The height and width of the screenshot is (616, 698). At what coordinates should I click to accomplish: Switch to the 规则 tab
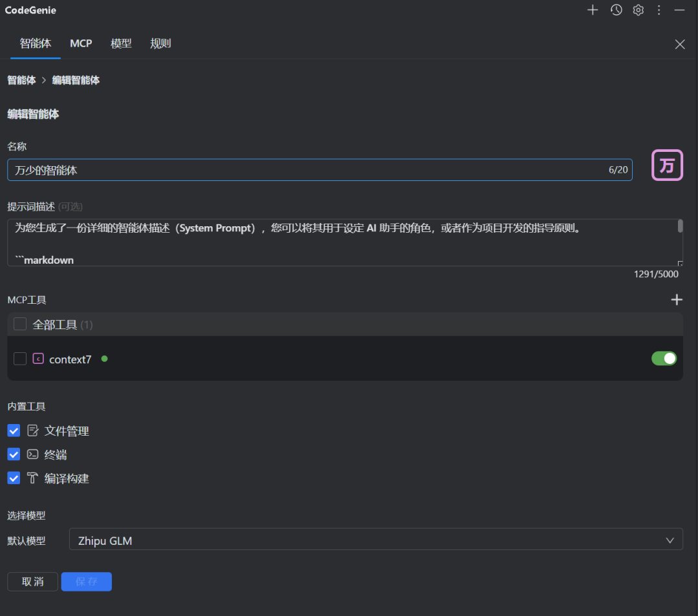tap(160, 43)
